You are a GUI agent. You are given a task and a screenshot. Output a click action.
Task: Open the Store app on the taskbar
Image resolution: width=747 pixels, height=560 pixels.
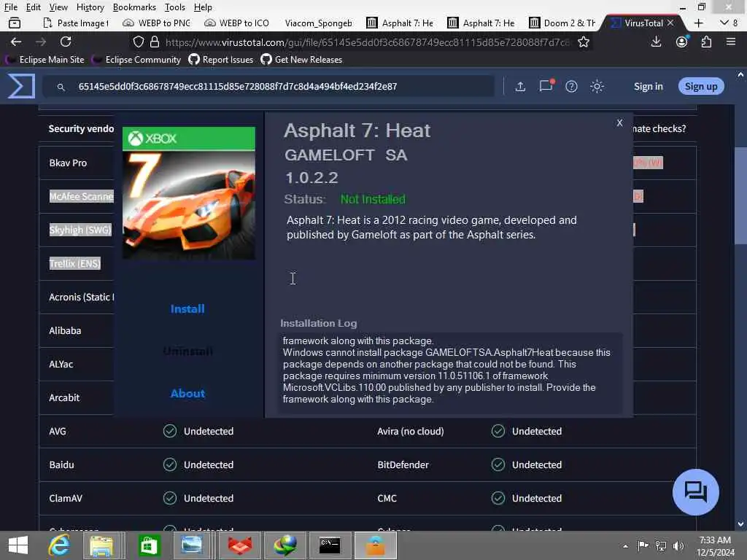point(149,545)
